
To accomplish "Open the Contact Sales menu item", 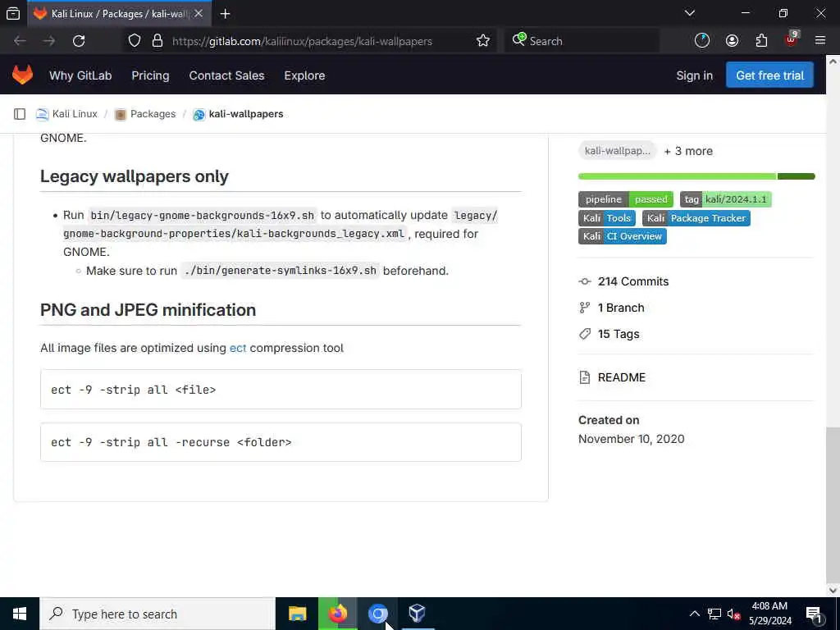I will click(226, 75).
